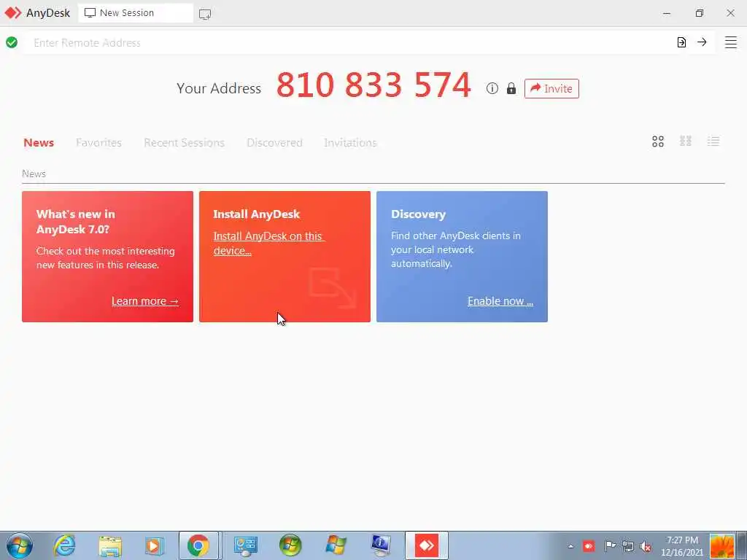This screenshot has width=747, height=560.
Task: Click the green Windows orb taskbar icon
Action: 290,545
